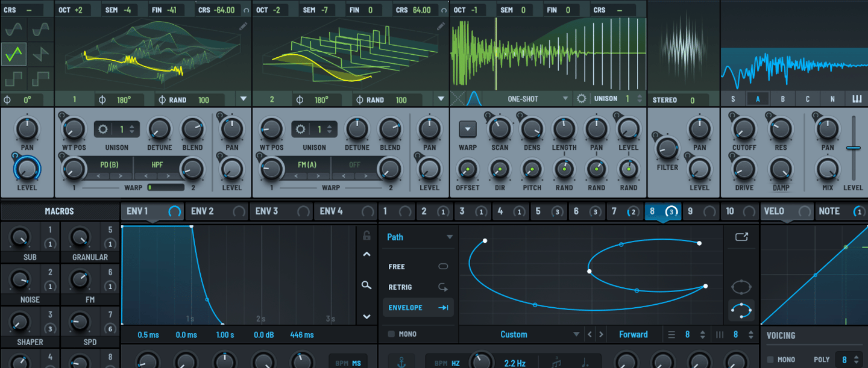Select filter routing button S

[733, 99]
